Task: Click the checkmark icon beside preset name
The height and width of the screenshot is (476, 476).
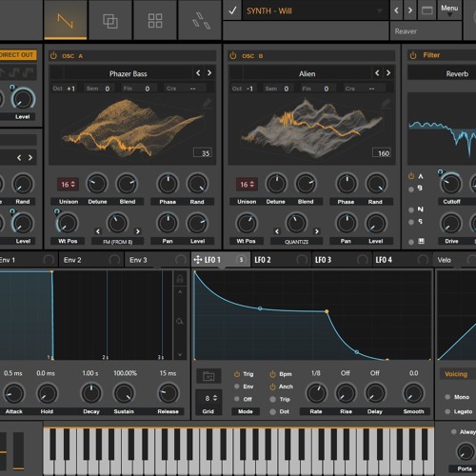Action: (232, 10)
